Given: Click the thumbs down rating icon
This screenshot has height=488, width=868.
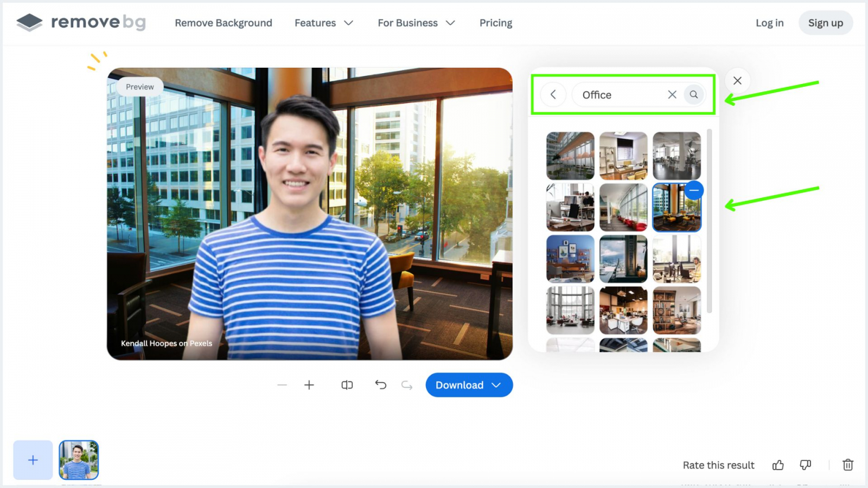Looking at the screenshot, I should point(806,465).
